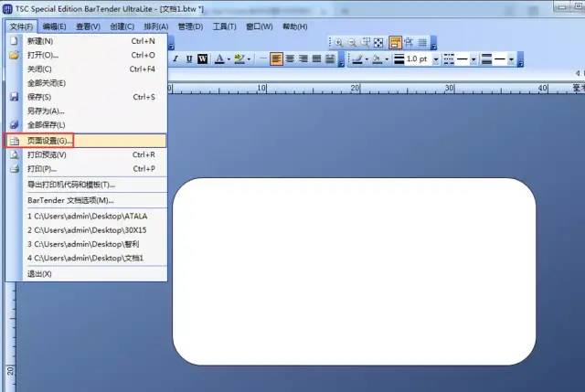Image resolution: width=585 pixels, height=392 pixels.
Task: Open the 管理(D) menu
Action: [x=190, y=26]
